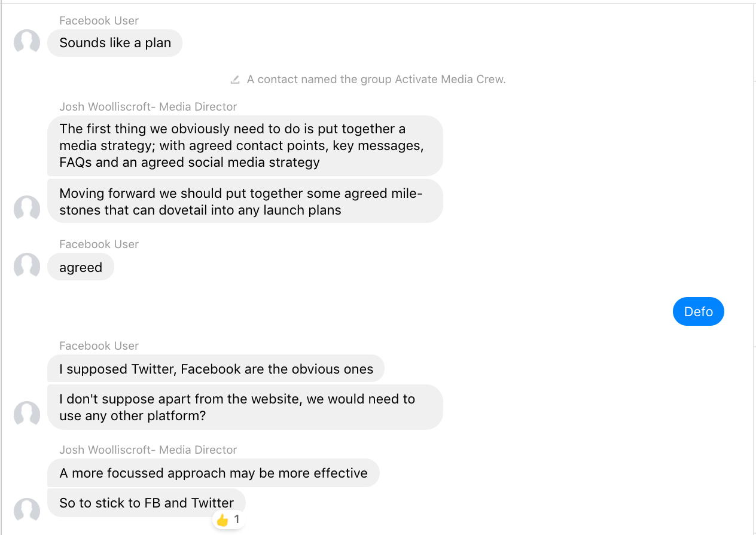Click avatar beside 'So to stick to FB and Twitter'
The width and height of the screenshot is (756, 535).
tap(27, 510)
